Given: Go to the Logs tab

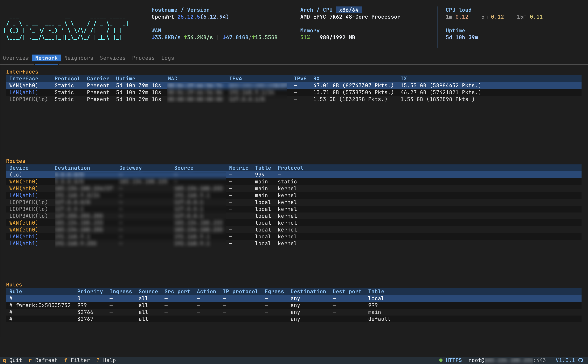Looking at the screenshot, I should (x=168, y=58).
